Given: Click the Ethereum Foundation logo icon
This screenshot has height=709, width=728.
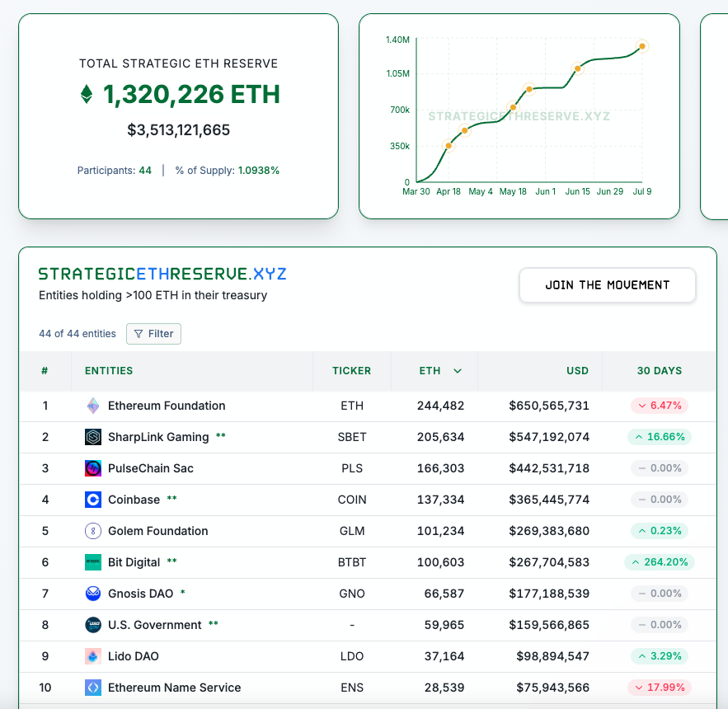Looking at the screenshot, I should 93,406.
